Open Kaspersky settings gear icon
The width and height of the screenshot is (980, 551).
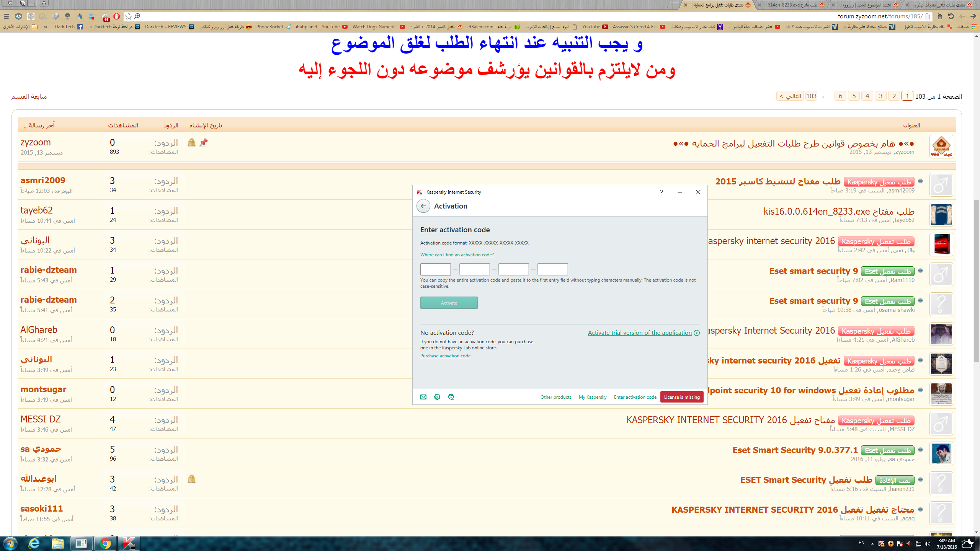tap(437, 397)
